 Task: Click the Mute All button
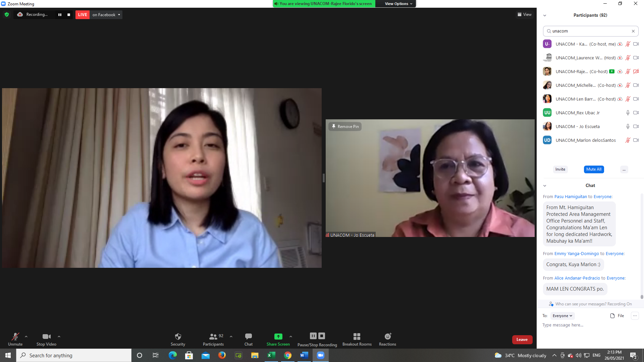click(594, 169)
